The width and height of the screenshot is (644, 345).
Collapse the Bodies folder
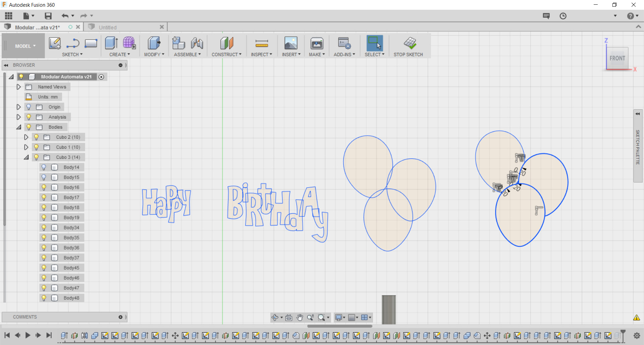pos(19,127)
